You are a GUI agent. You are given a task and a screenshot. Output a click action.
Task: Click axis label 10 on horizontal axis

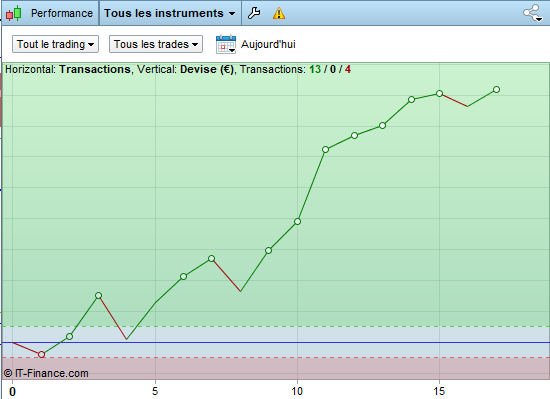point(297,391)
